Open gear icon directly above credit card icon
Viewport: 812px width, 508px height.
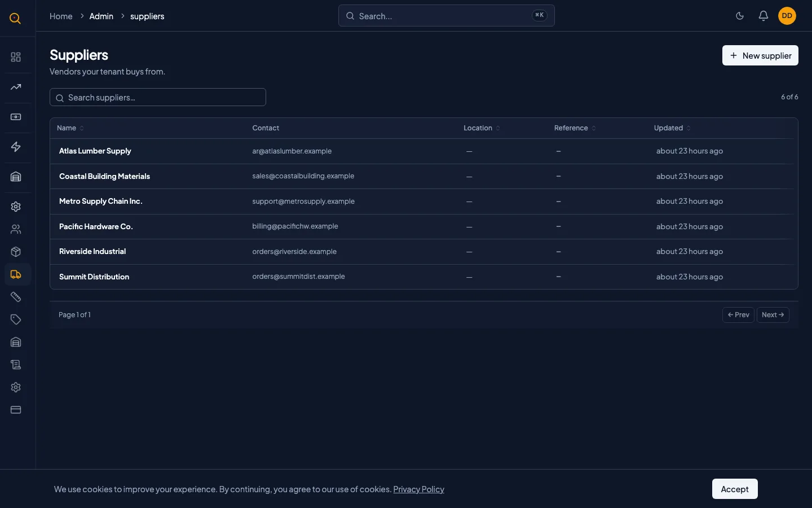point(16,387)
